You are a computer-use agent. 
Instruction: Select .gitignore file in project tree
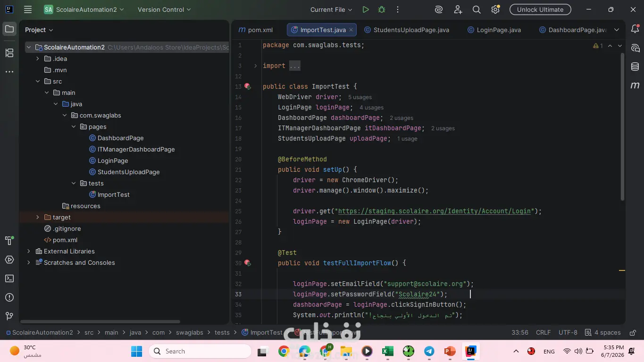(x=62, y=228)
